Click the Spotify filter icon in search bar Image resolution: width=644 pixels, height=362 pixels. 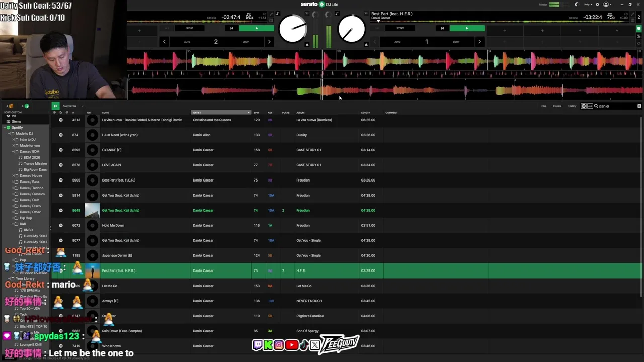[584, 106]
